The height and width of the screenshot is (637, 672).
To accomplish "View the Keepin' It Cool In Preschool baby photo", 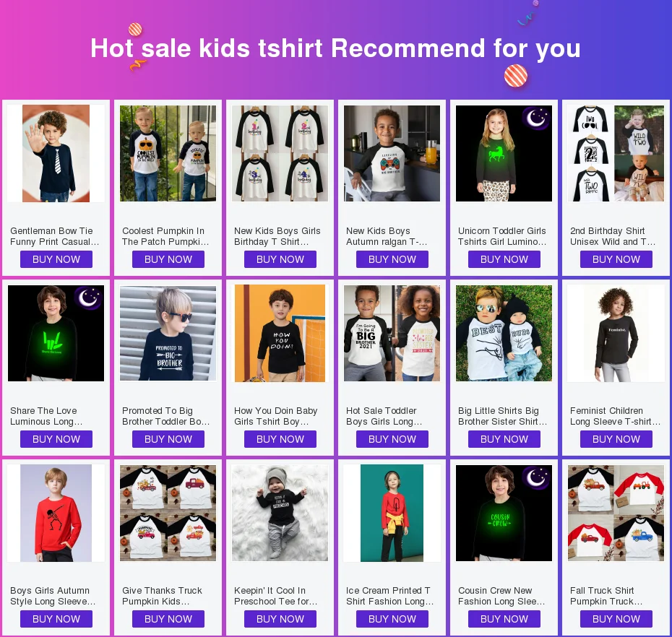I will (280, 513).
